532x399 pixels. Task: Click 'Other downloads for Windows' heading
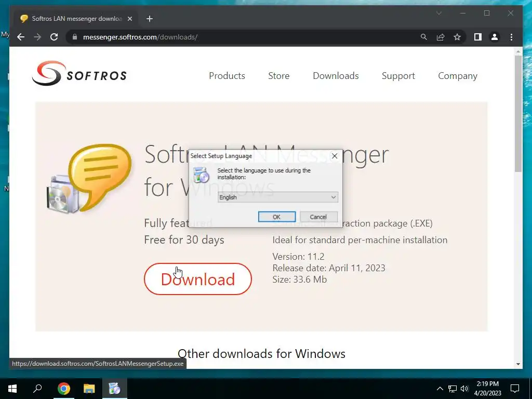point(261,353)
